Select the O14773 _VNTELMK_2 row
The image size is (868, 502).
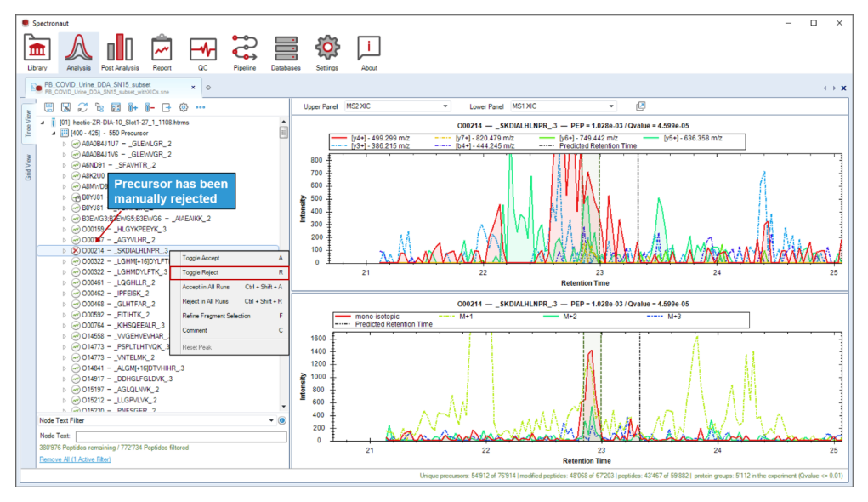click(114, 357)
